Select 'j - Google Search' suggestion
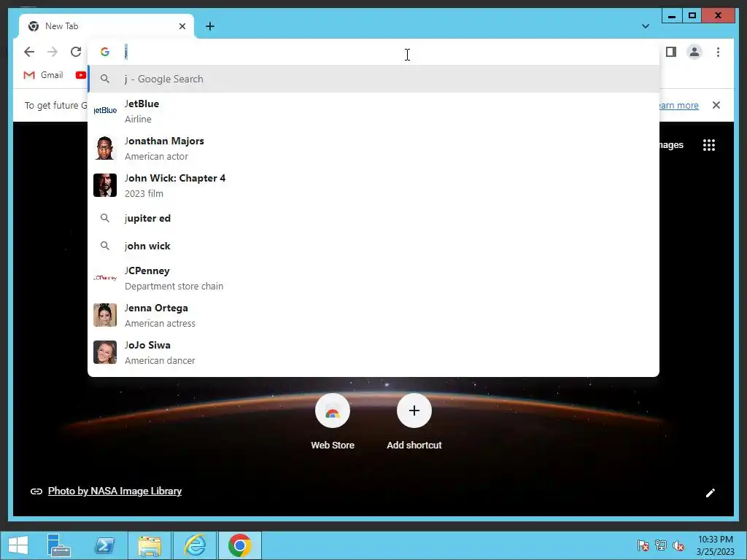Viewport: 747px width, 560px height. [x=373, y=79]
